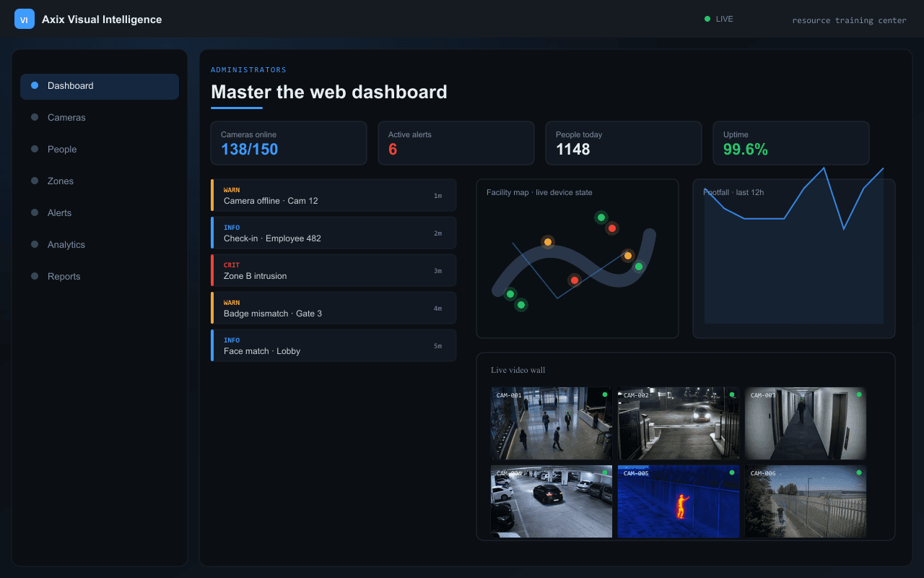Select Dashboard in the sidebar

[x=100, y=86]
